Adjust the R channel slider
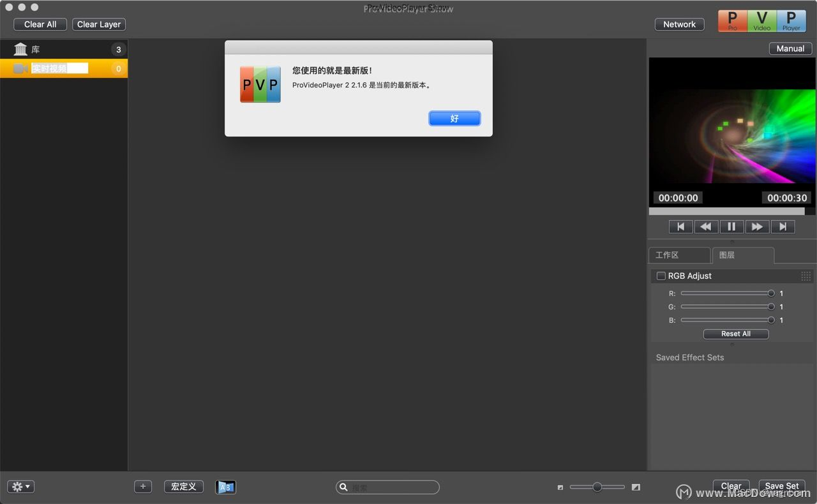817x504 pixels. point(728,293)
